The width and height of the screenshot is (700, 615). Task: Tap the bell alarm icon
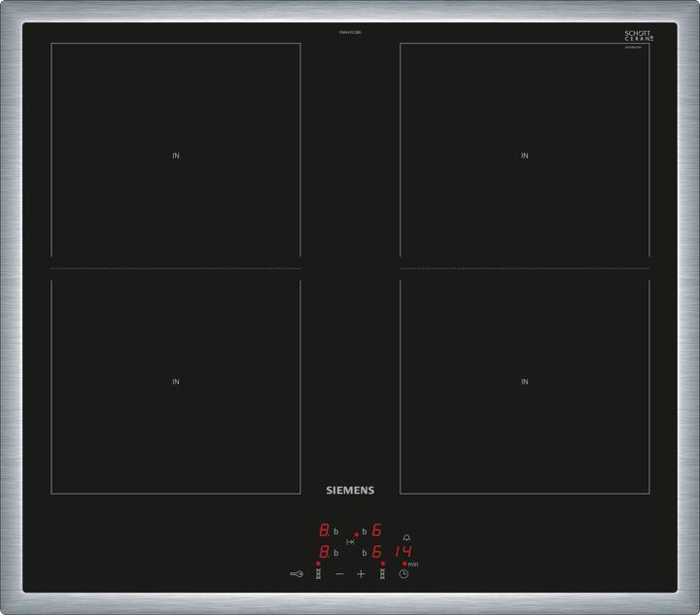[x=406, y=537]
